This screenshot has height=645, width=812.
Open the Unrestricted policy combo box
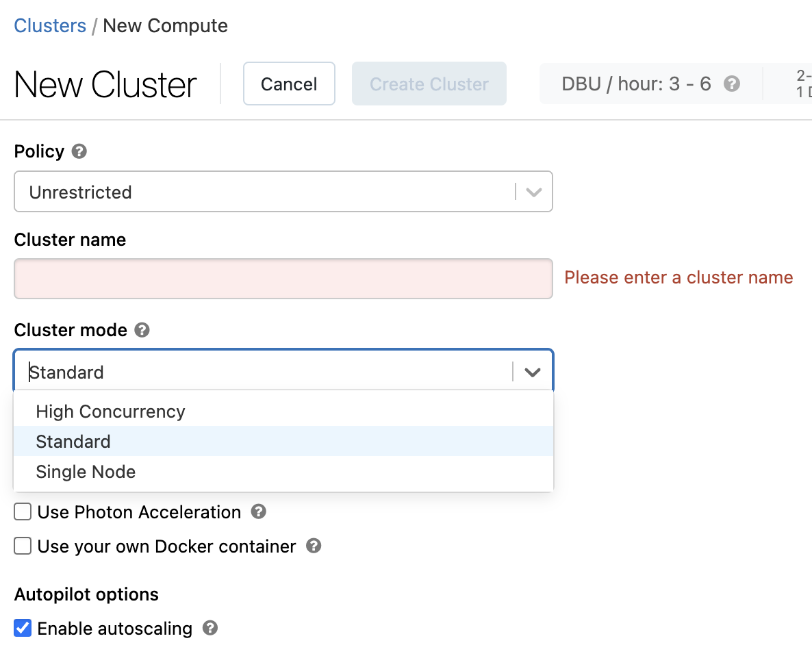pyautogui.click(x=264, y=192)
